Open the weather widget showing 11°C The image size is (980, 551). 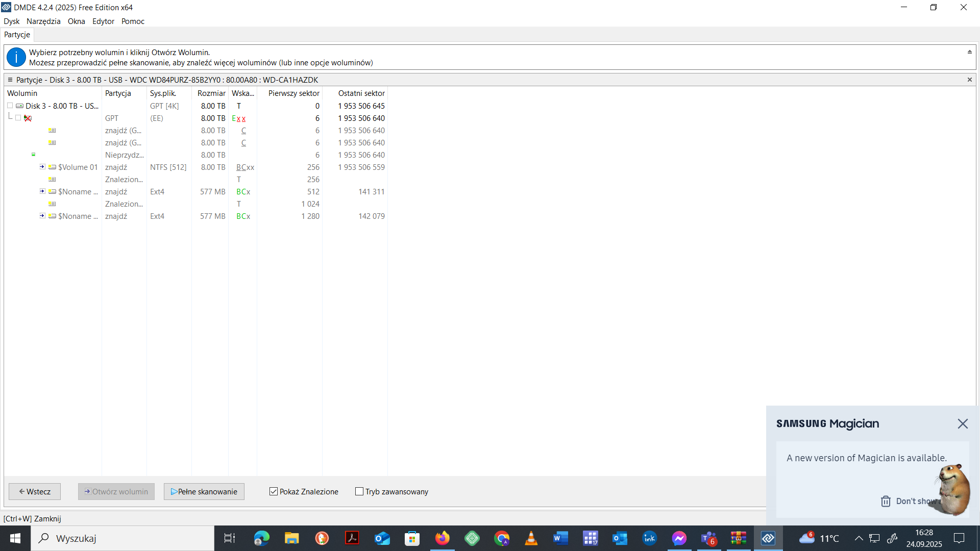coord(819,538)
